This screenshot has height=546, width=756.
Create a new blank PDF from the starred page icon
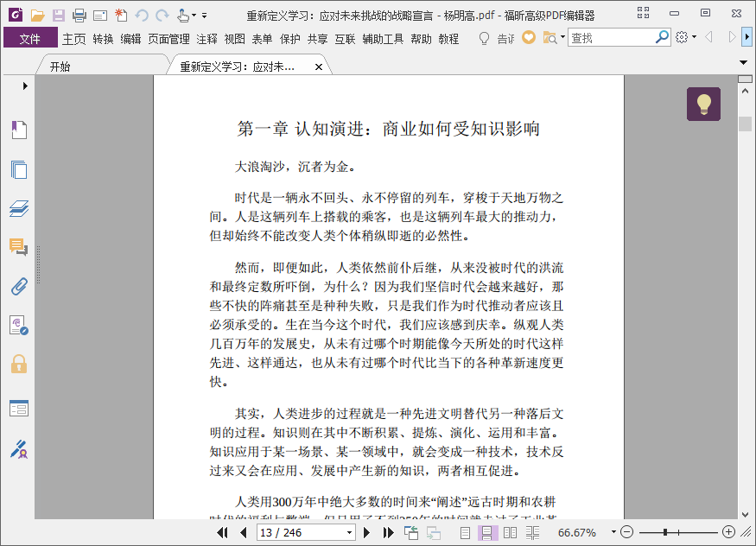point(121,16)
